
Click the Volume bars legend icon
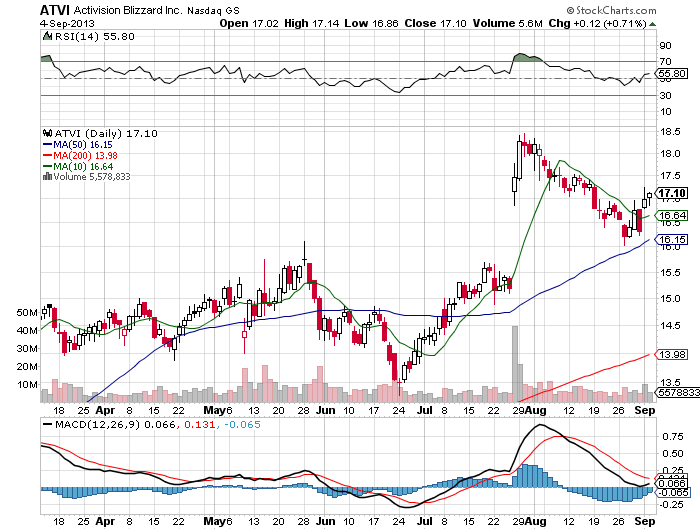pos(47,177)
